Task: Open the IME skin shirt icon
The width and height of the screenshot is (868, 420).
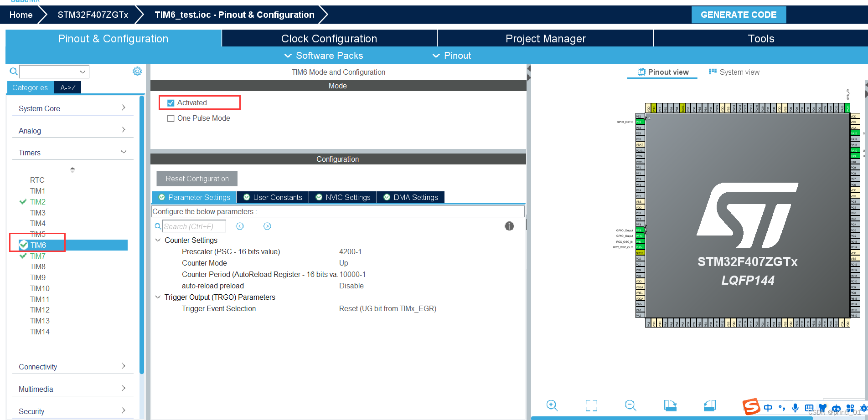Action: pos(822,408)
